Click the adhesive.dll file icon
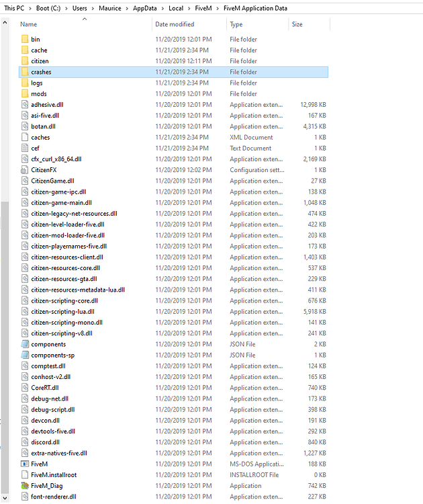The image size is (423, 504). click(25, 105)
